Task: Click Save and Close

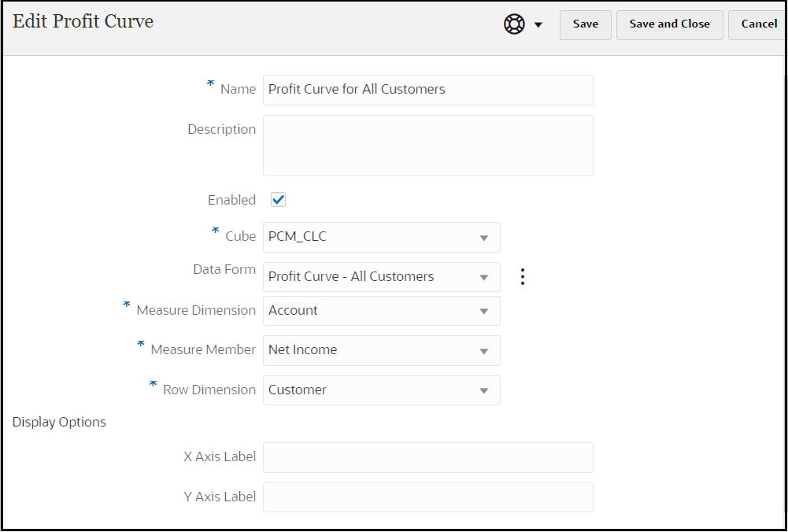Action: pyautogui.click(x=669, y=24)
